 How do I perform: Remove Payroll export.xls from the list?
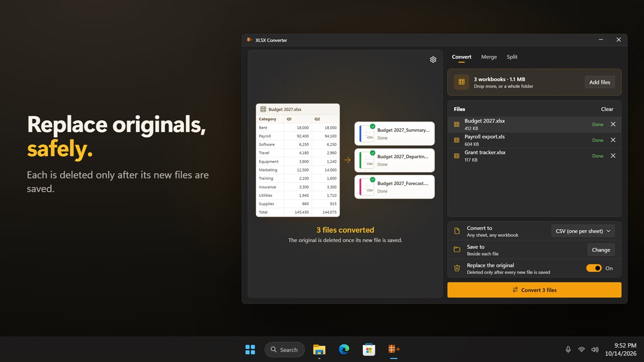[613, 140]
